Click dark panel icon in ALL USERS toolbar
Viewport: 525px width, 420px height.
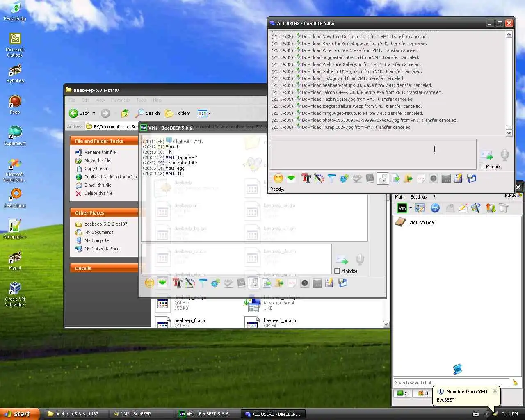coord(446,178)
